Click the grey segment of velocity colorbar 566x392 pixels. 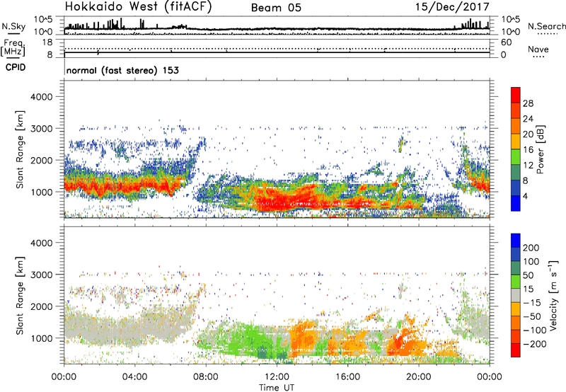point(516,295)
